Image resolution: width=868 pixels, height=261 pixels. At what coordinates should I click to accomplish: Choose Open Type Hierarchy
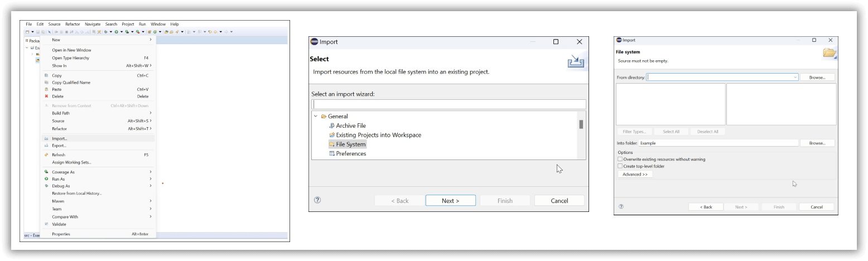coord(70,58)
